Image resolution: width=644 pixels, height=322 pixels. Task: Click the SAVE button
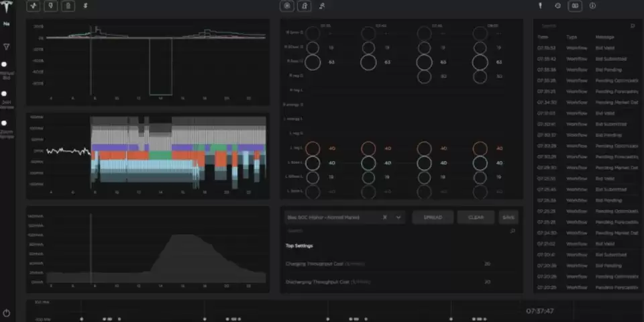click(x=508, y=217)
